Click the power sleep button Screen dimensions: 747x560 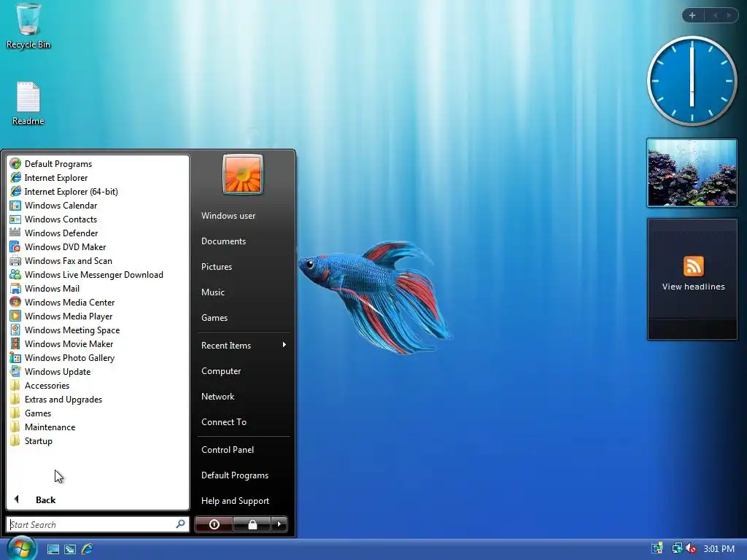point(214,524)
